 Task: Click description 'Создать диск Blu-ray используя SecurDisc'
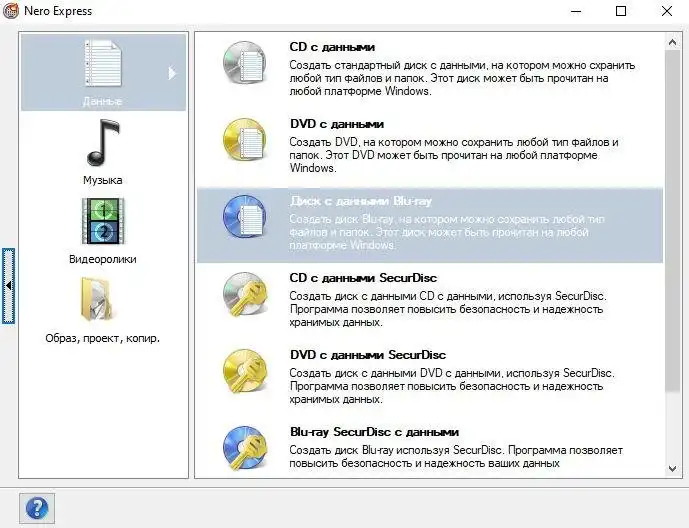tap(456, 457)
